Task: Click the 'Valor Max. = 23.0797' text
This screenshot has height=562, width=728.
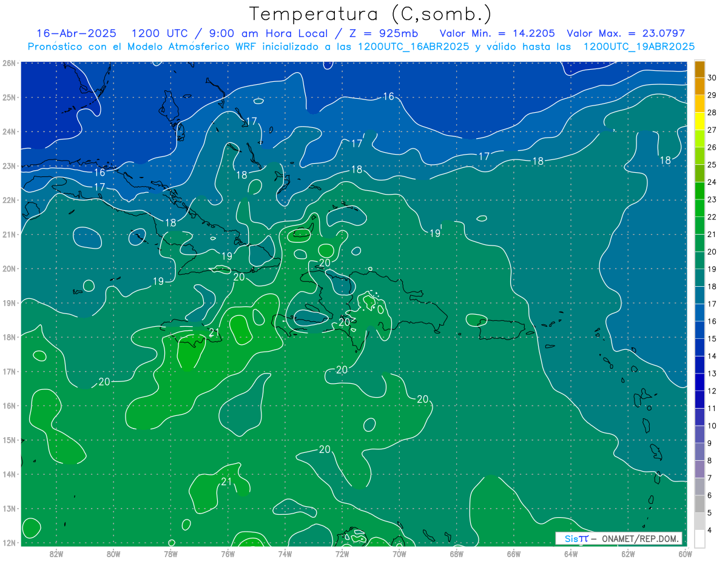Action: click(626, 33)
